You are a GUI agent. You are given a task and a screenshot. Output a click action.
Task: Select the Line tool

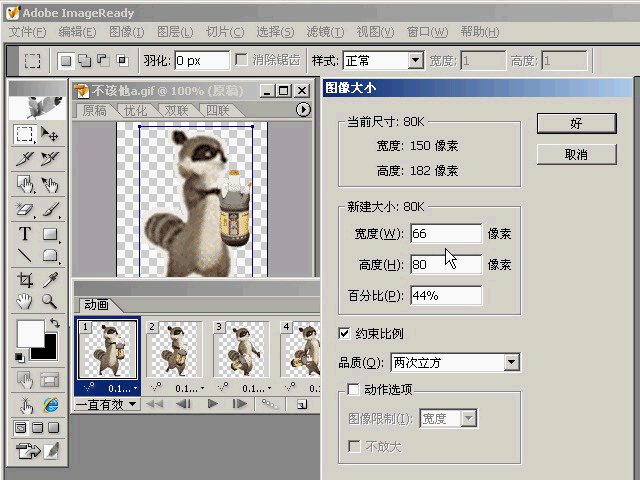pos(24,256)
